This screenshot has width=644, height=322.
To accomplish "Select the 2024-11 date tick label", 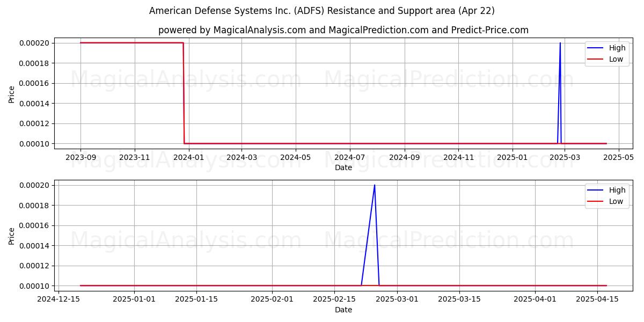I will click(x=458, y=158).
